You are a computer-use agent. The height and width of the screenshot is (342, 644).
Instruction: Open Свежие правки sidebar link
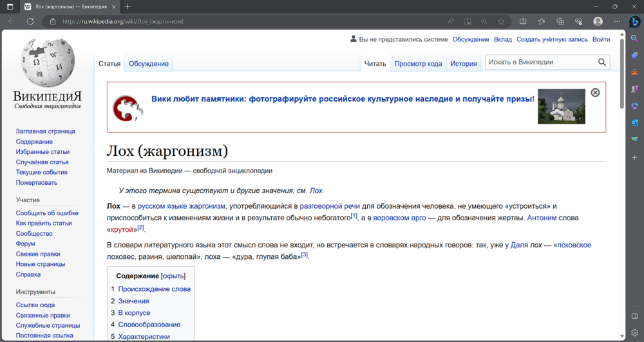pos(38,254)
